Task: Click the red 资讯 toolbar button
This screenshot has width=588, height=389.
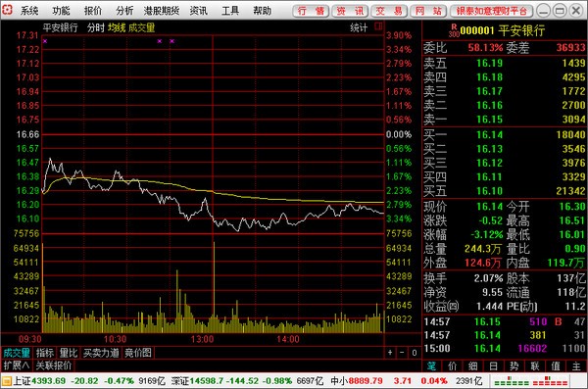Action: 350,11
